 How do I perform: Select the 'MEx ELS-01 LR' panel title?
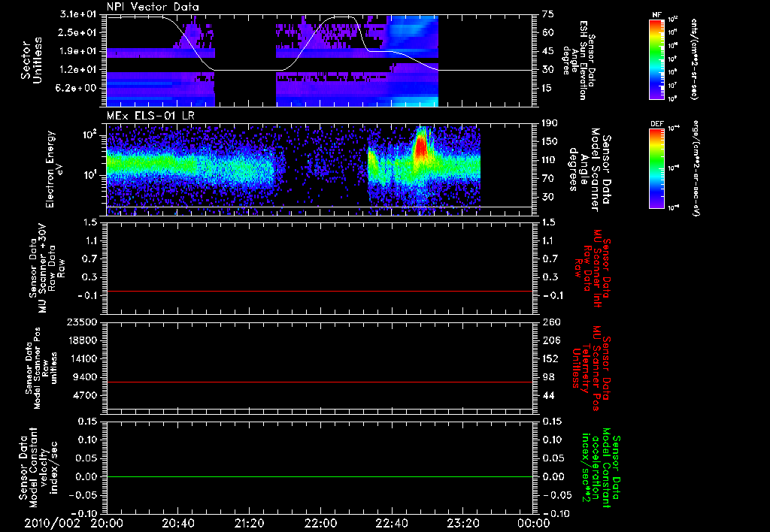pos(150,116)
